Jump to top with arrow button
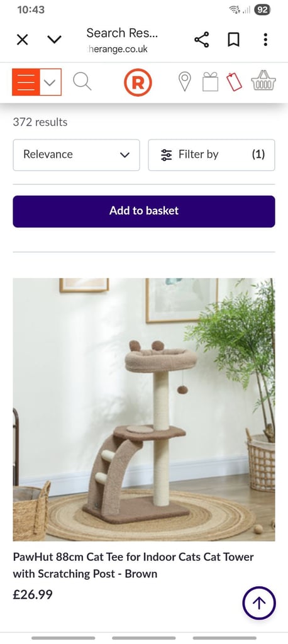The image size is (288, 644). 259,603
